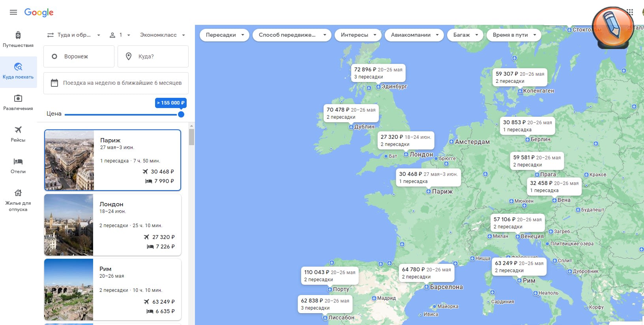Go to Рейсы section

coord(18,134)
